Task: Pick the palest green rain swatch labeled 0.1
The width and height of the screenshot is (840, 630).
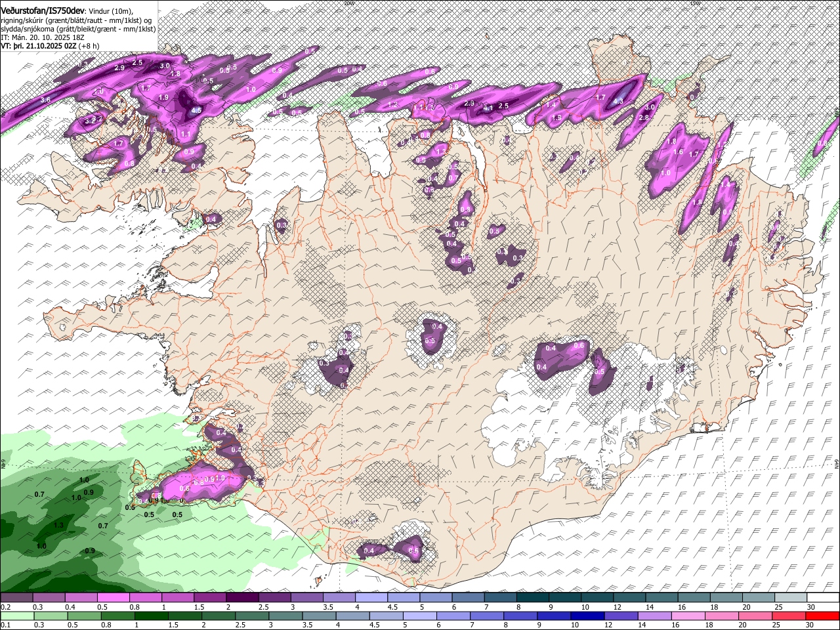Action: pos(17,616)
